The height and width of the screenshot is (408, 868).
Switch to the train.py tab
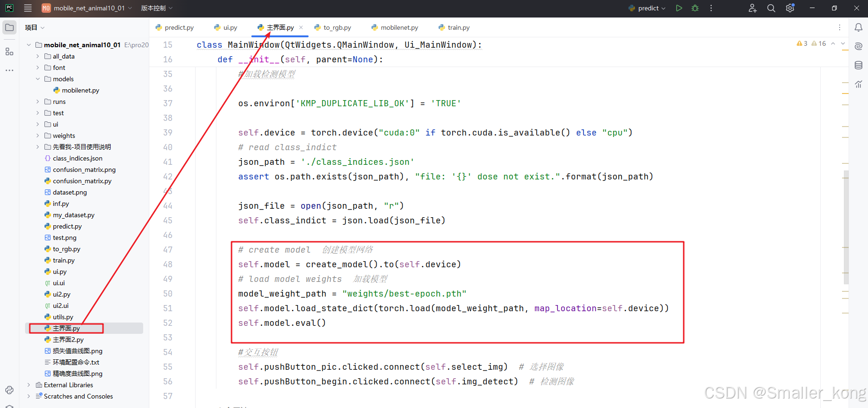point(454,27)
